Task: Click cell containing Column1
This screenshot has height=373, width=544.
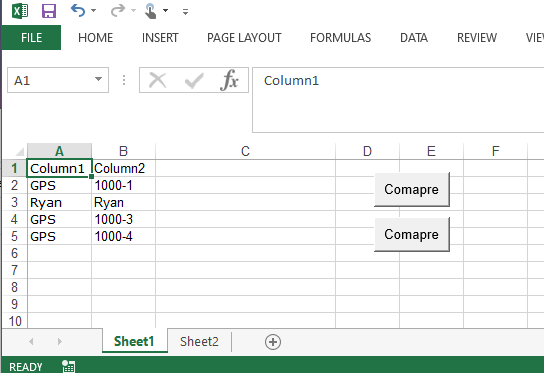Action: click(x=59, y=168)
